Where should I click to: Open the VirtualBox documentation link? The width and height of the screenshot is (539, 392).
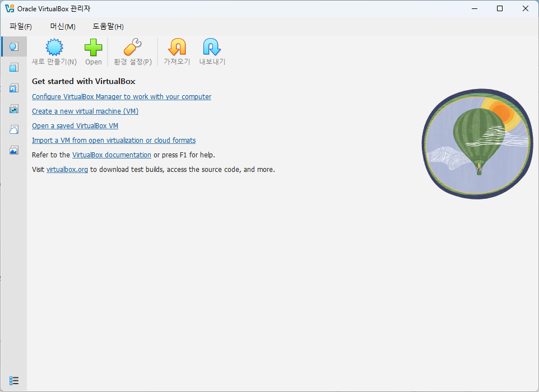[111, 155]
